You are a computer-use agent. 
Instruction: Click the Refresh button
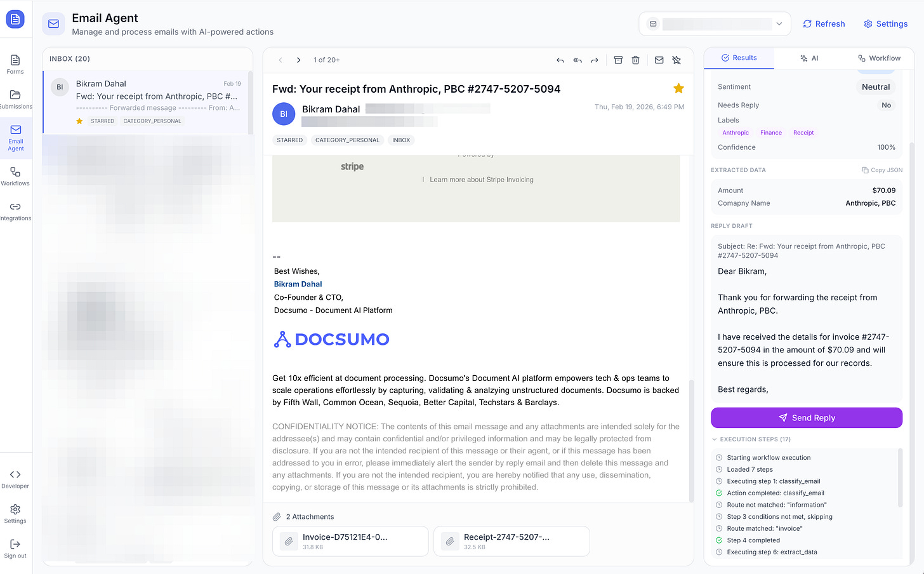[x=824, y=24]
